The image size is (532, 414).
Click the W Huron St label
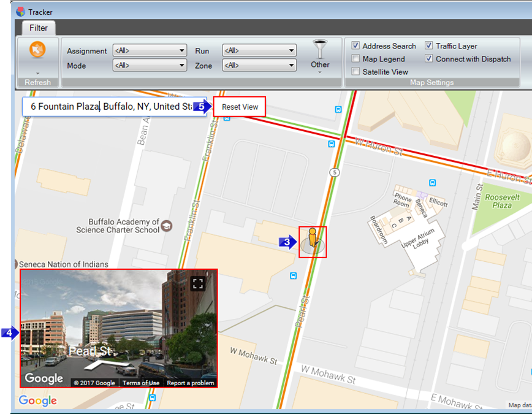click(x=379, y=146)
